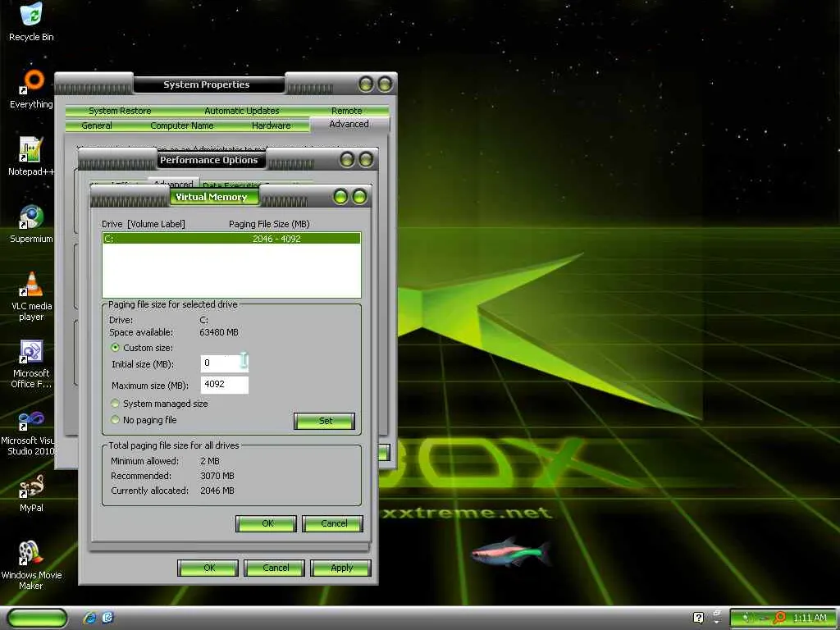Click the help question mark tray icon

pyautogui.click(x=698, y=618)
